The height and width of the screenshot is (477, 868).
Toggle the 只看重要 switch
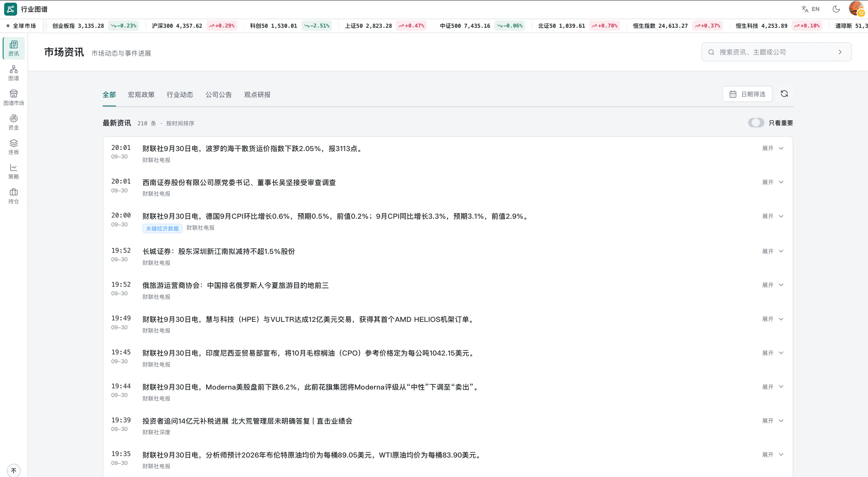pyautogui.click(x=756, y=123)
